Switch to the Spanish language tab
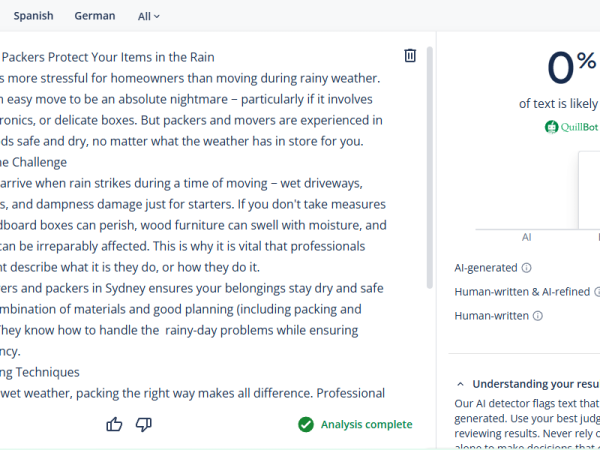The height and width of the screenshot is (450, 600). [33, 16]
